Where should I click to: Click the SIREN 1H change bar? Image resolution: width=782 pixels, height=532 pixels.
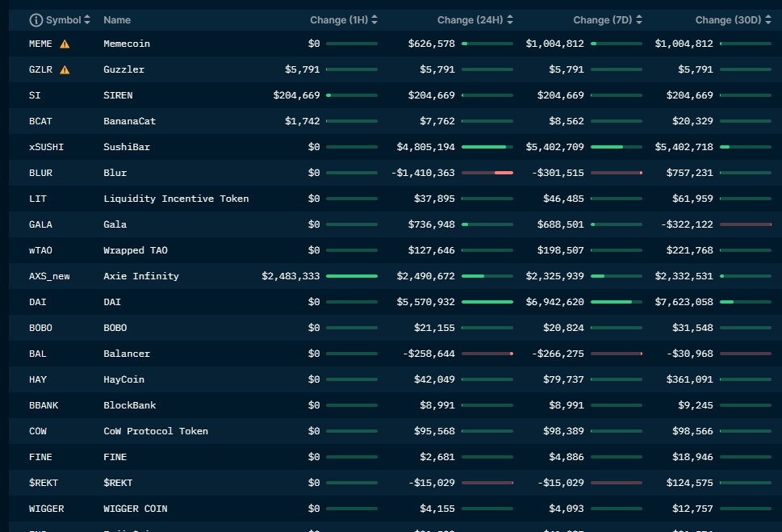click(x=352, y=95)
